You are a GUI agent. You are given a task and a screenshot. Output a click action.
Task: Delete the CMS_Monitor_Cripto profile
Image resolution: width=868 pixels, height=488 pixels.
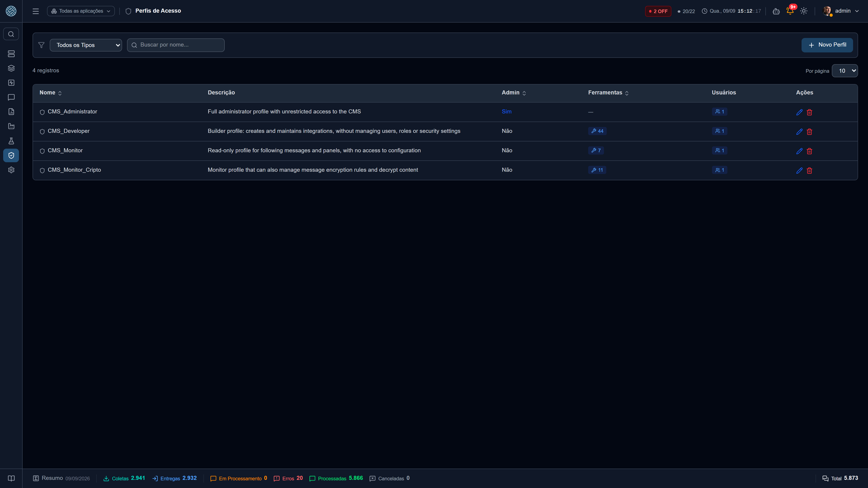(x=809, y=170)
